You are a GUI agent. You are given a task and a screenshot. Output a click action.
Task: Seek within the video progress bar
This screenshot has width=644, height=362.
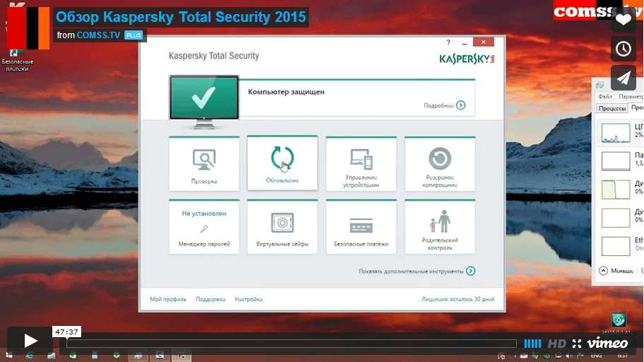[x=292, y=344]
